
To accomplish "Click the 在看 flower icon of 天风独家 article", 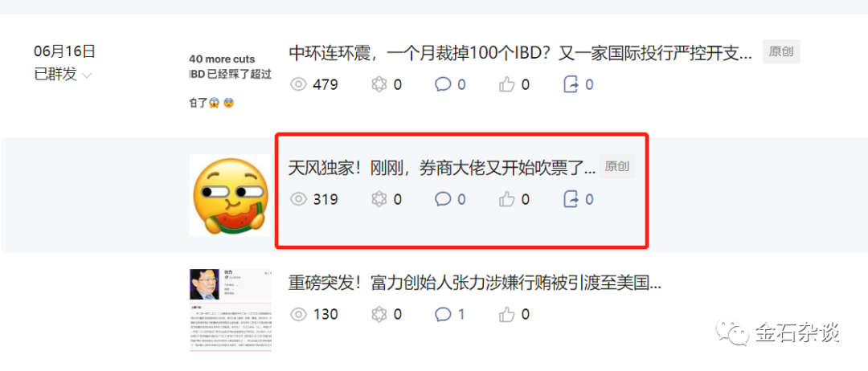I will 379,199.
